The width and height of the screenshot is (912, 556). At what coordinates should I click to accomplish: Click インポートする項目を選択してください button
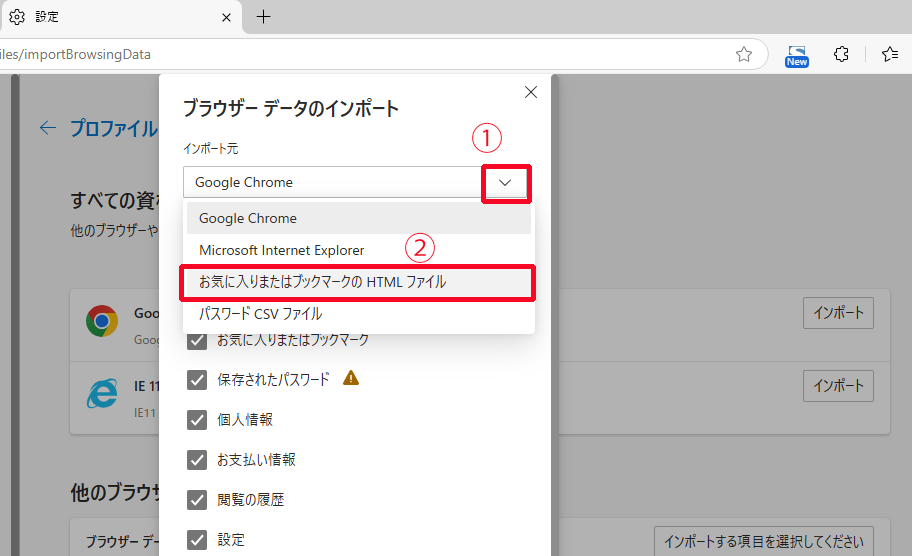pos(763,541)
